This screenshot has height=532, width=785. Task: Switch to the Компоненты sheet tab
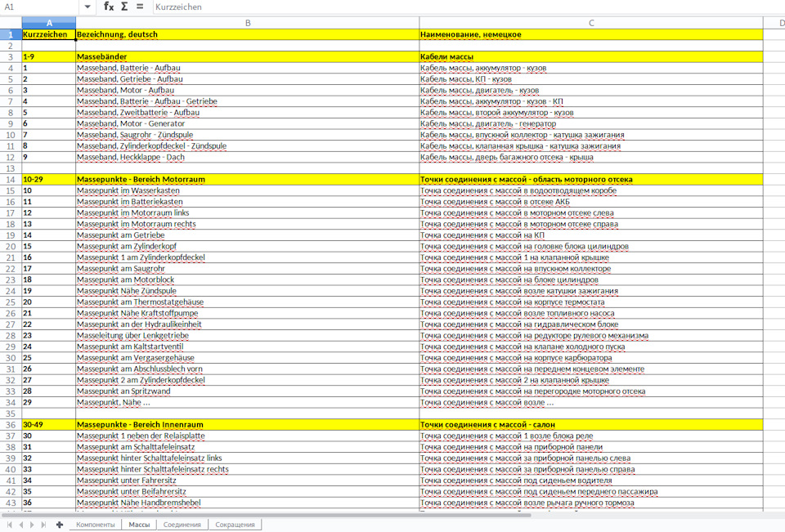point(95,525)
